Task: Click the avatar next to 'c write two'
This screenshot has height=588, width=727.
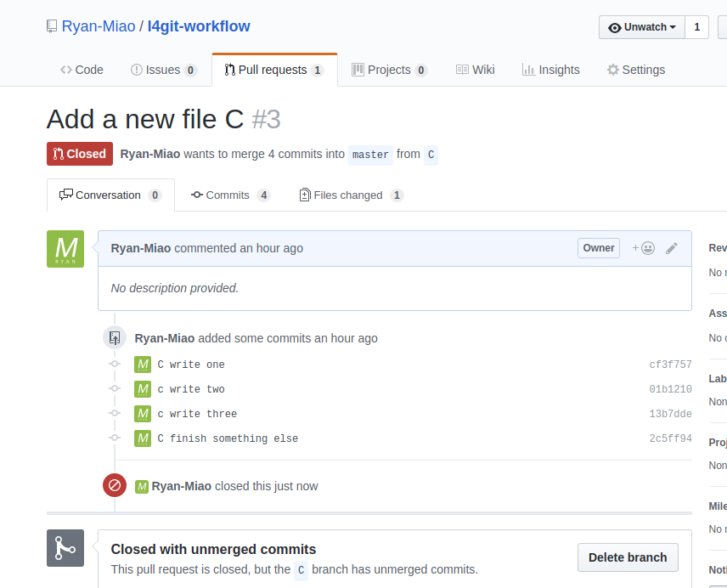Action: tap(143, 389)
